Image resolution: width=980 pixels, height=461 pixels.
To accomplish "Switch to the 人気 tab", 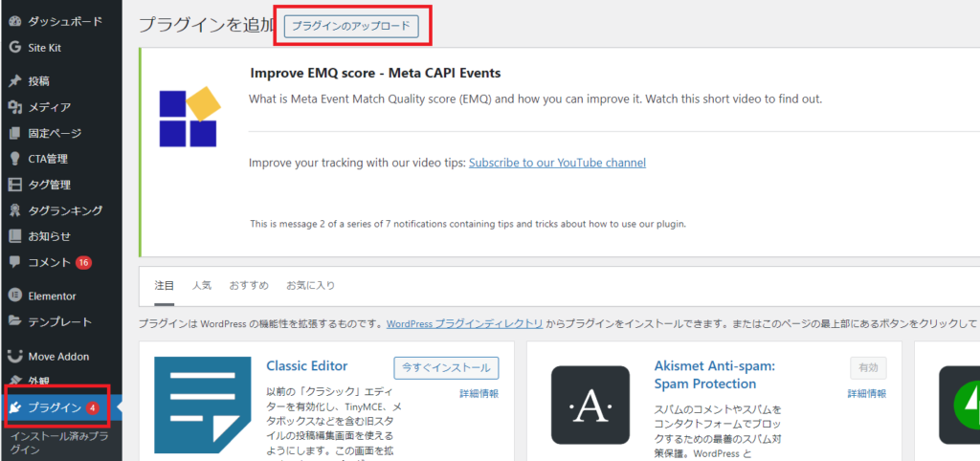I will [x=202, y=285].
